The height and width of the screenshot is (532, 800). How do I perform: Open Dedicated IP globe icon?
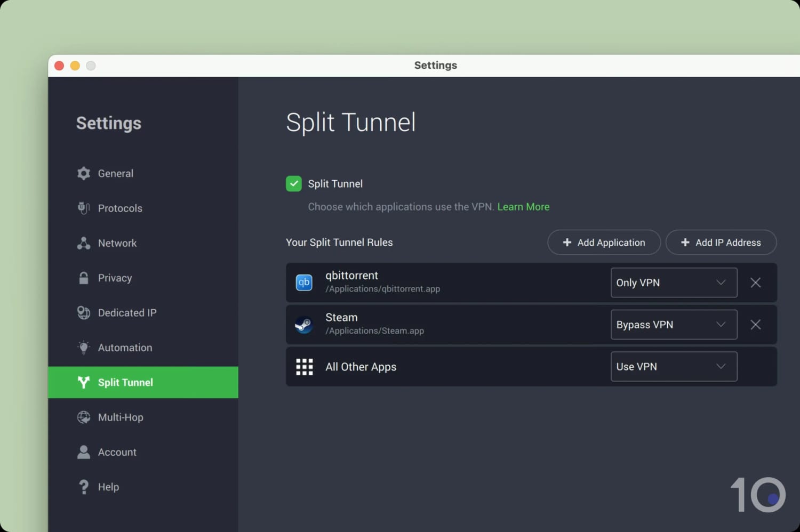coord(84,312)
